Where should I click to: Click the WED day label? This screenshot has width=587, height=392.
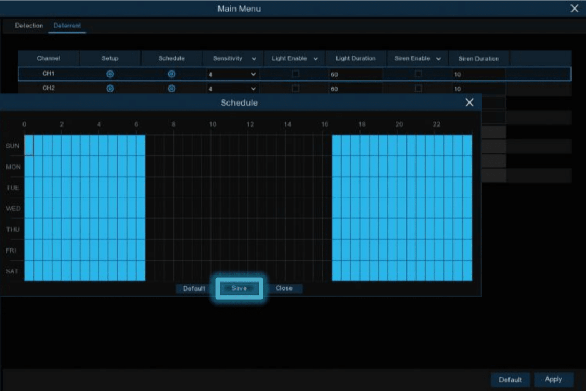click(13, 208)
